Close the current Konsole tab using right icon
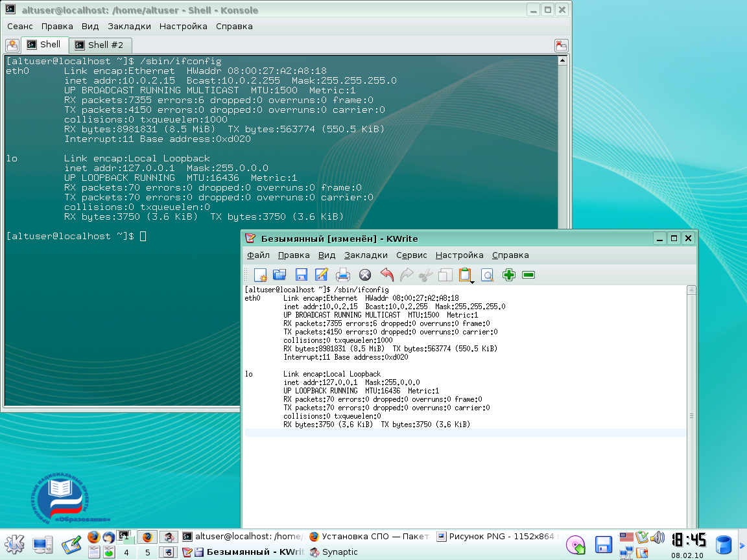 [561, 46]
